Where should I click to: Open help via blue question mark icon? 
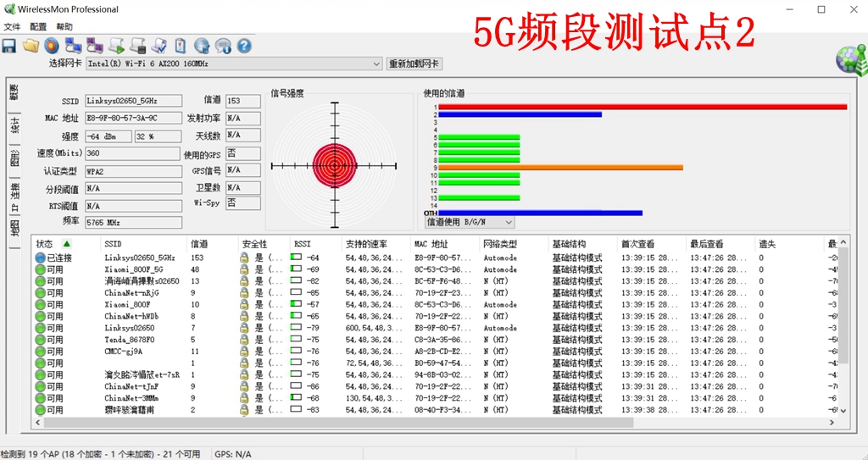(x=244, y=45)
